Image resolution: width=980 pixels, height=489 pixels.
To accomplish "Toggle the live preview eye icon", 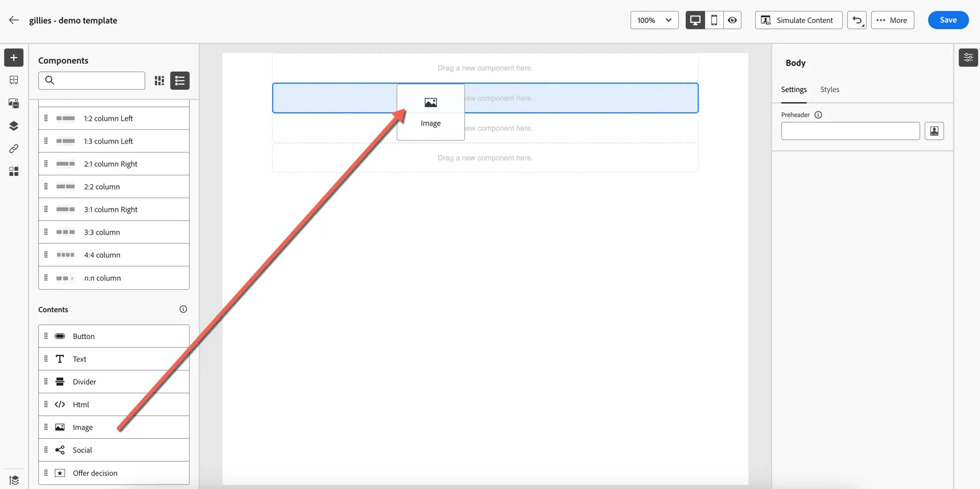I will coord(732,20).
